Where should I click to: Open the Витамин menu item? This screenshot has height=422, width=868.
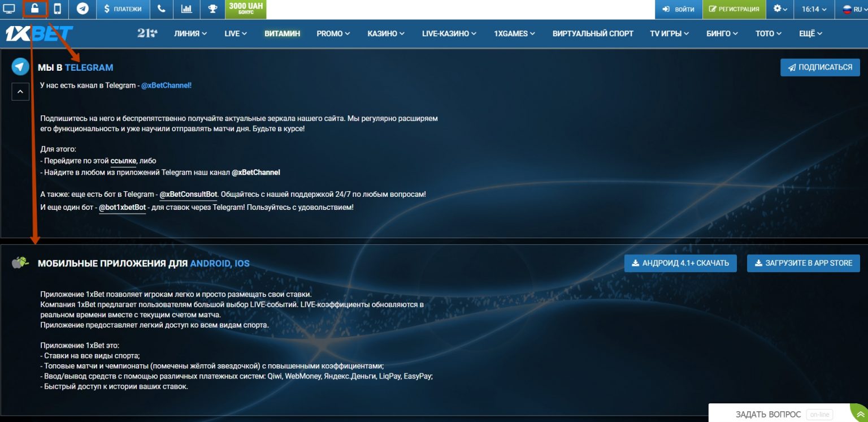[x=282, y=33]
